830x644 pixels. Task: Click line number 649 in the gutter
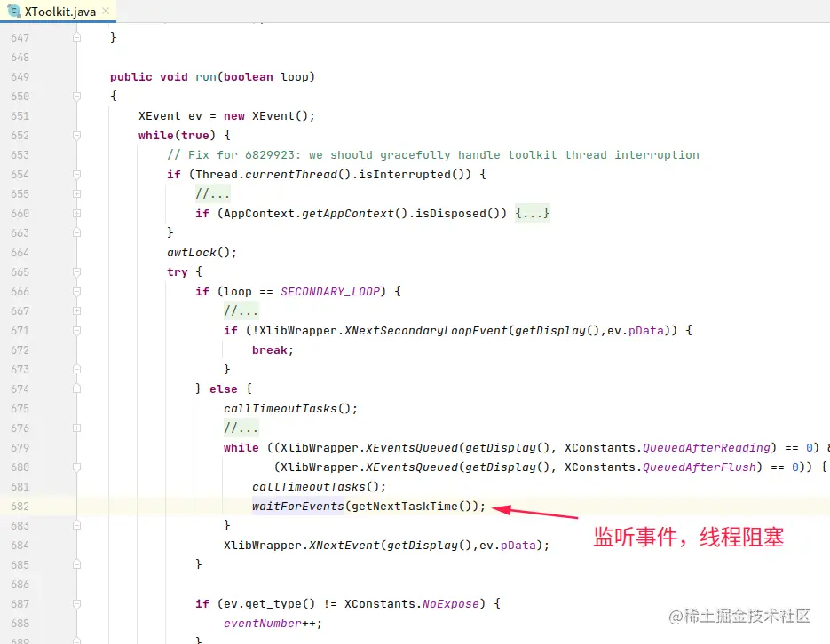point(20,76)
